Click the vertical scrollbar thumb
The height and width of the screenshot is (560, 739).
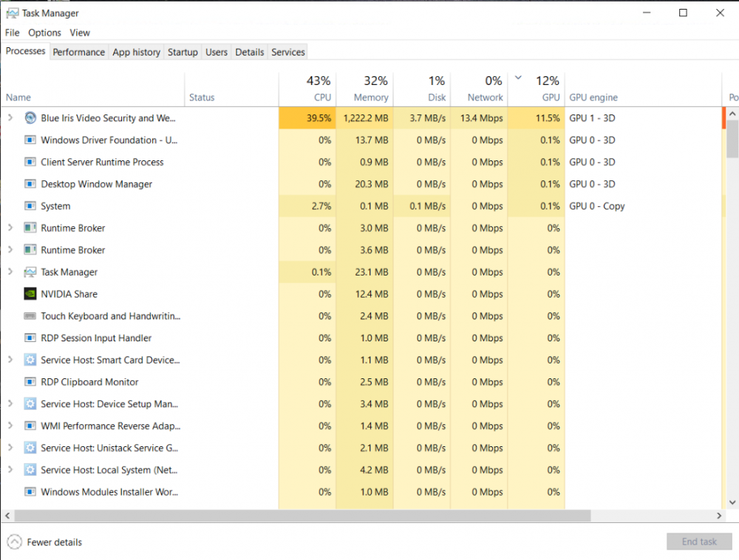[x=732, y=138]
